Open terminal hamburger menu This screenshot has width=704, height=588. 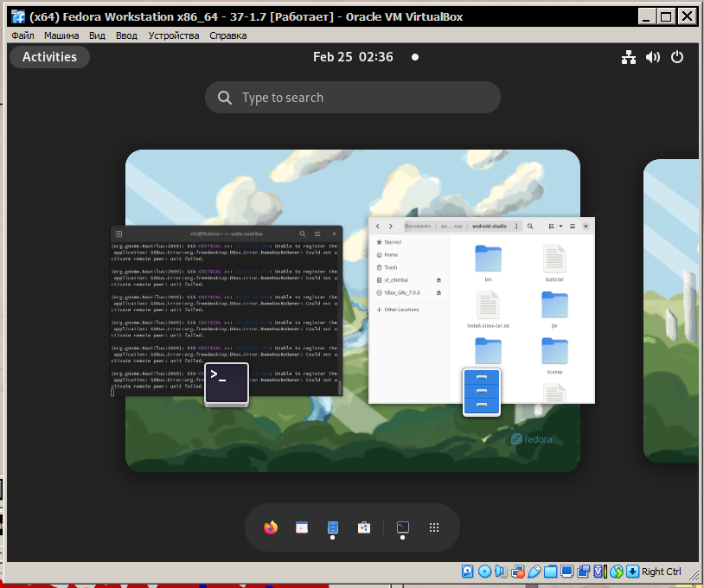(x=317, y=233)
